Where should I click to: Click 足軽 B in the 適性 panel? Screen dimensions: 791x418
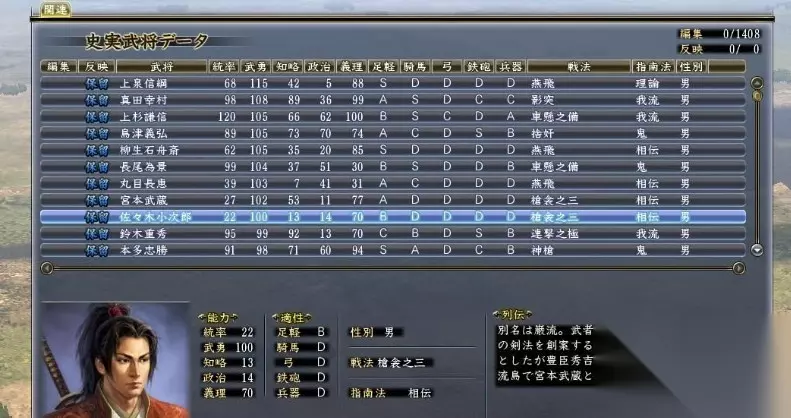point(302,332)
